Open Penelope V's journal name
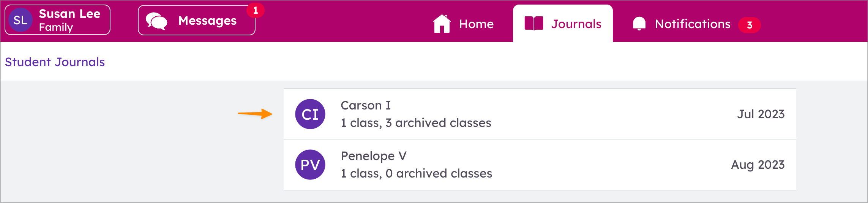The height and width of the screenshot is (203, 868). pyautogui.click(x=374, y=156)
